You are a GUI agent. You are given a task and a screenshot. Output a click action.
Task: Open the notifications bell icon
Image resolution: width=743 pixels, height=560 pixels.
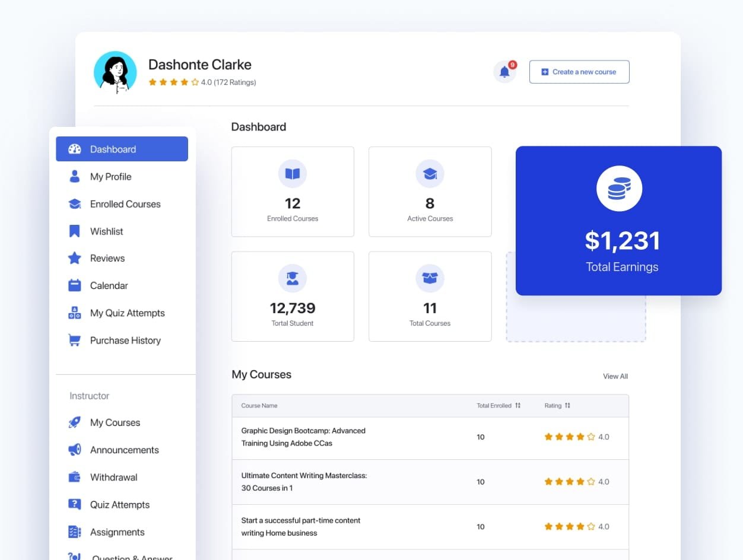point(504,72)
